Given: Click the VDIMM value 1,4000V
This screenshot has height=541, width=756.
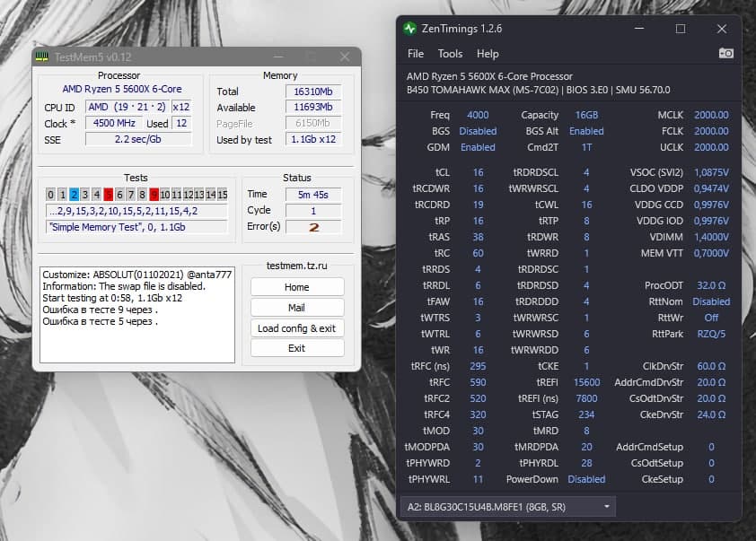Looking at the screenshot, I should 711,237.
